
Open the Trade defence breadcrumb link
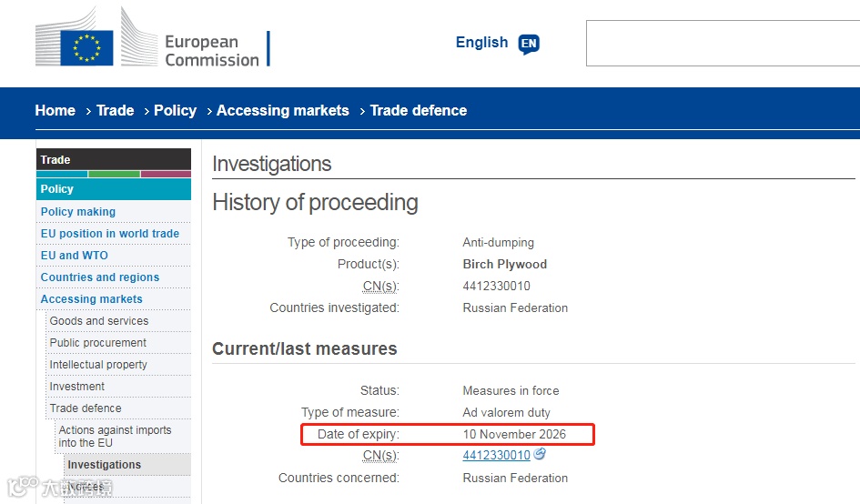coord(418,110)
